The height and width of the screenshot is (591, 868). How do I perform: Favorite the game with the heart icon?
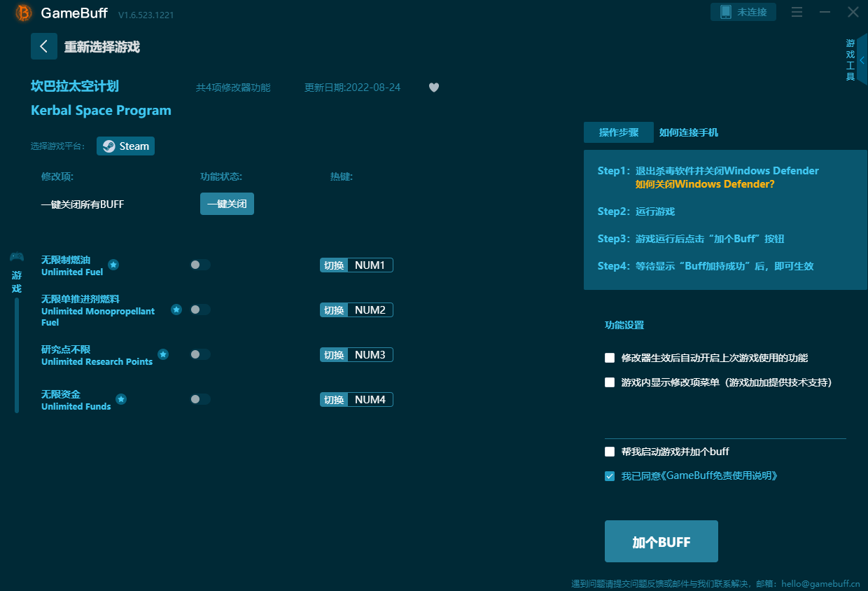point(434,88)
